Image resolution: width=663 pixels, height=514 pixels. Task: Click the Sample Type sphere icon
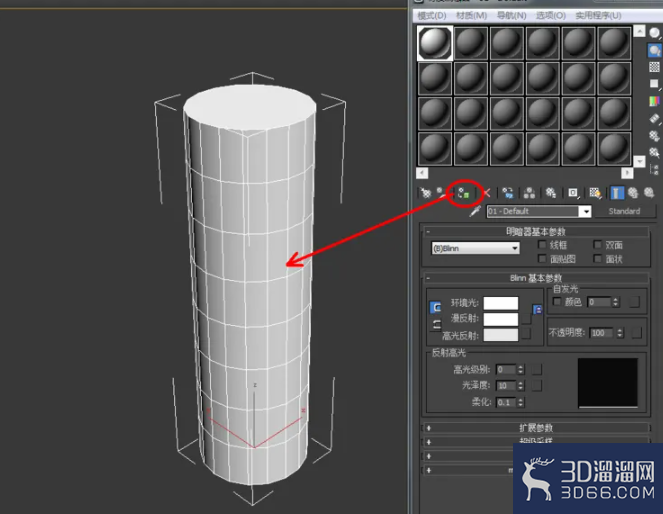pos(654,33)
